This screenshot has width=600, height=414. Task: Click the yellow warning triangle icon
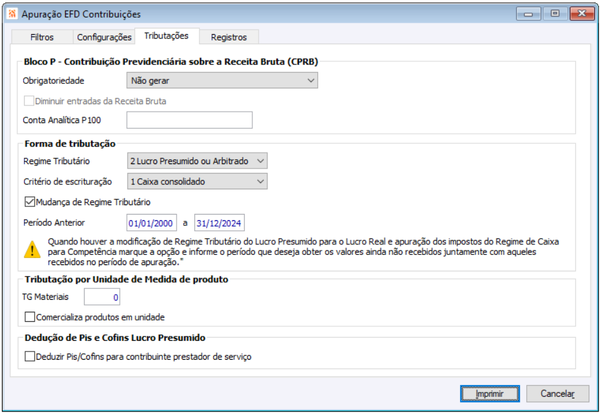click(x=32, y=250)
